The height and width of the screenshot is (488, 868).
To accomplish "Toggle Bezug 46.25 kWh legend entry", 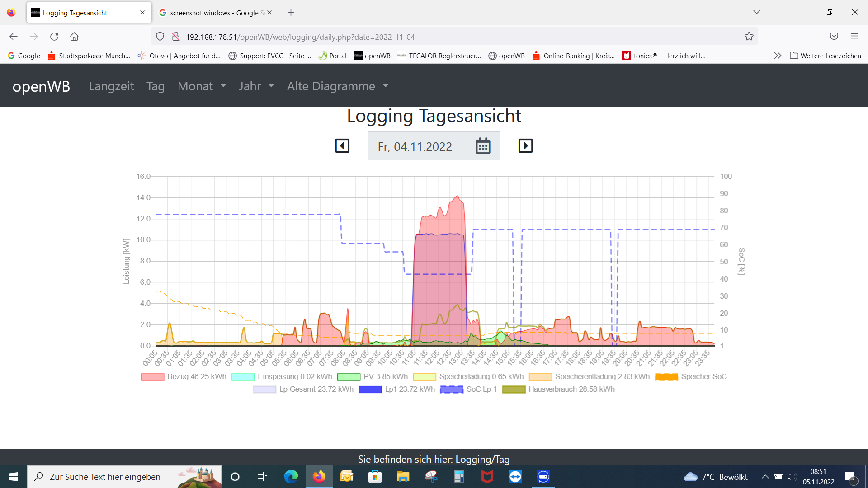I will click(x=184, y=377).
